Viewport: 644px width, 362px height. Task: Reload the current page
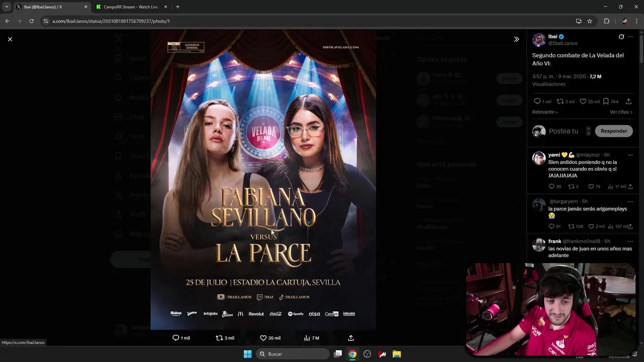[31, 21]
